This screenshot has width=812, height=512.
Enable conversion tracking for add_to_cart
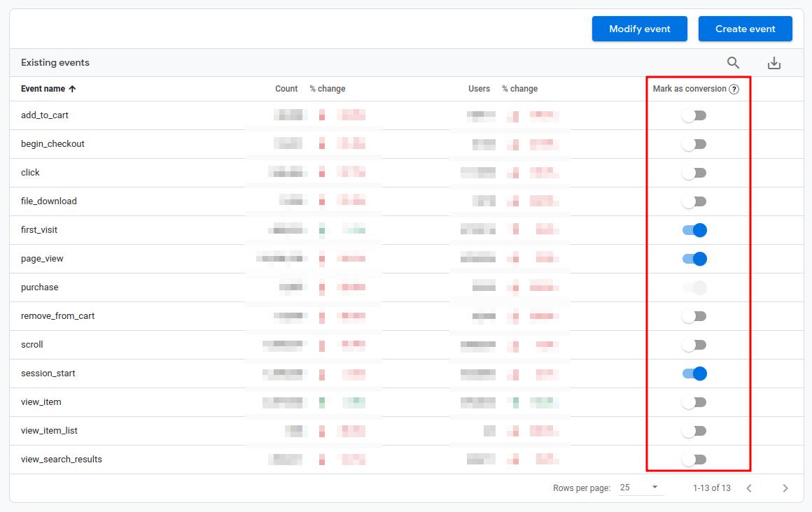click(694, 115)
